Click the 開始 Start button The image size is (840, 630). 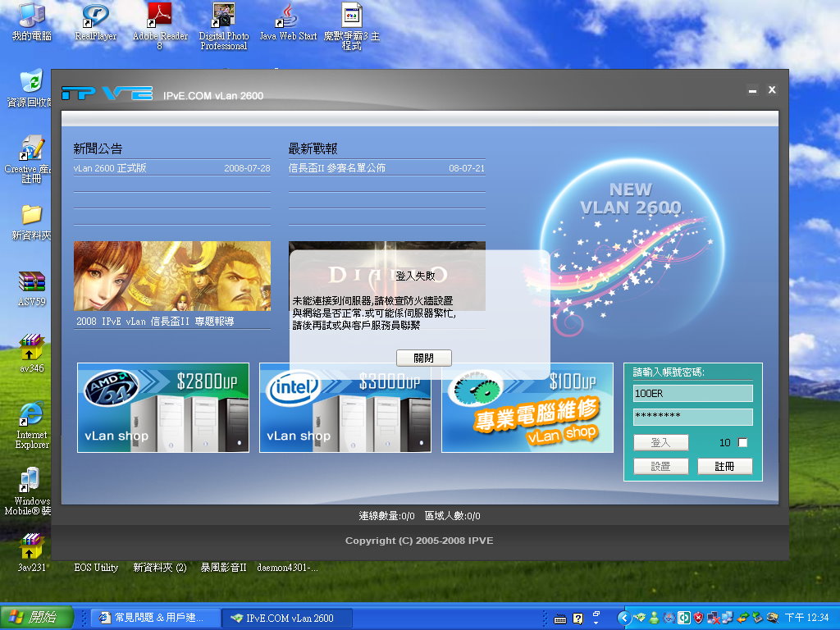(37, 618)
